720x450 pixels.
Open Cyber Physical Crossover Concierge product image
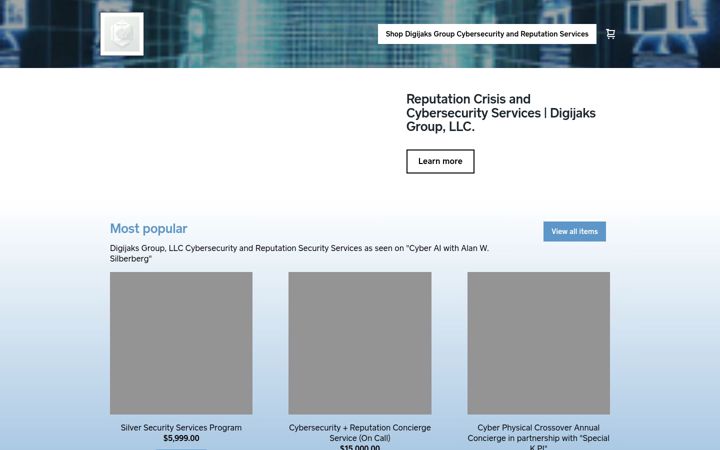click(x=539, y=343)
